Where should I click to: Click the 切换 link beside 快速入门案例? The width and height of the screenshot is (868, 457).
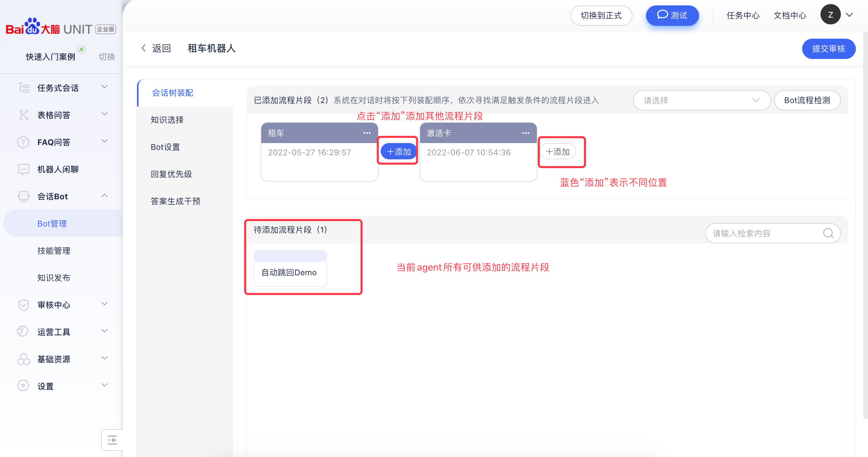[x=107, y=57]
